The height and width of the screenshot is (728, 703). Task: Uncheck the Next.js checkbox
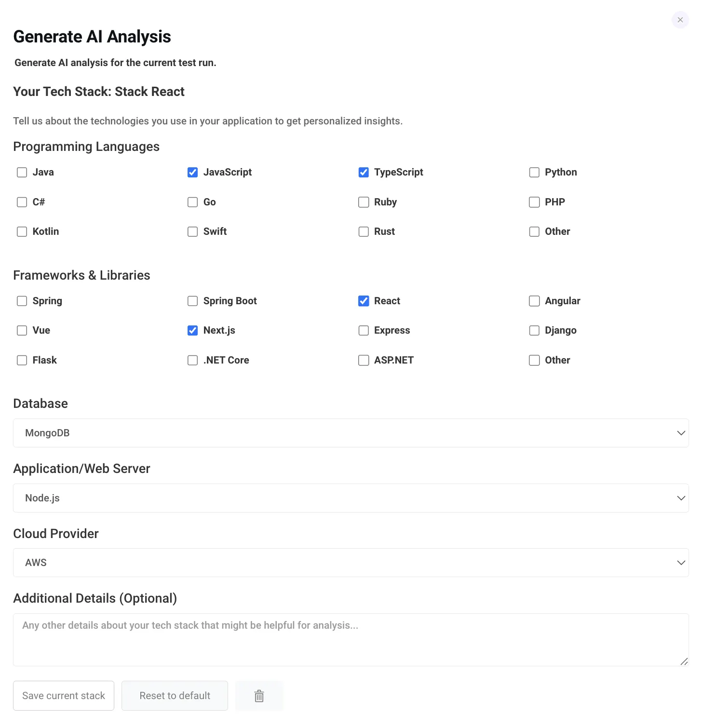192,331
